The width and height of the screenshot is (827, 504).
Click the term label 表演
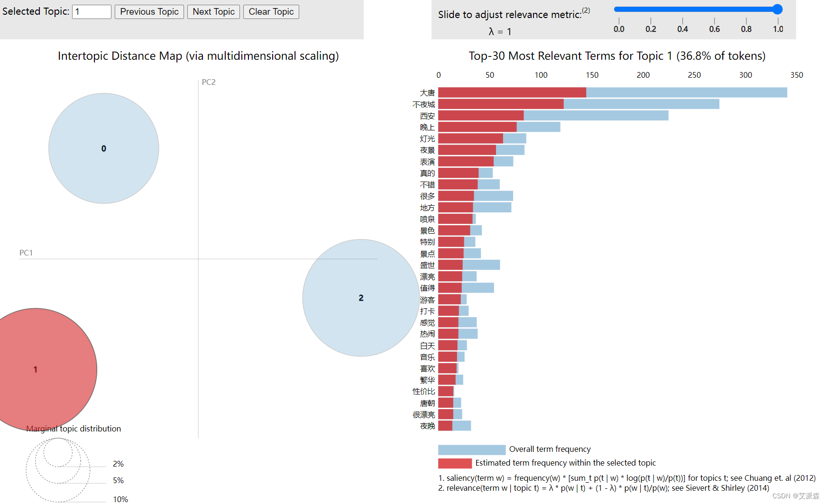[x=427, y=162]
